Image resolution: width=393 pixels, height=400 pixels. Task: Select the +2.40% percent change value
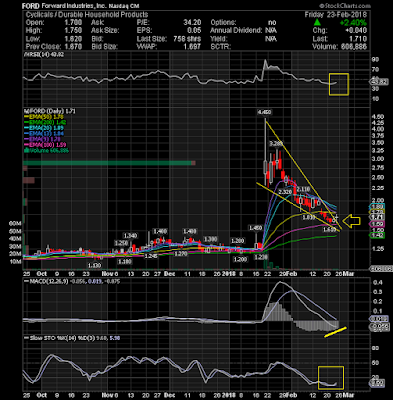(353, 23)
